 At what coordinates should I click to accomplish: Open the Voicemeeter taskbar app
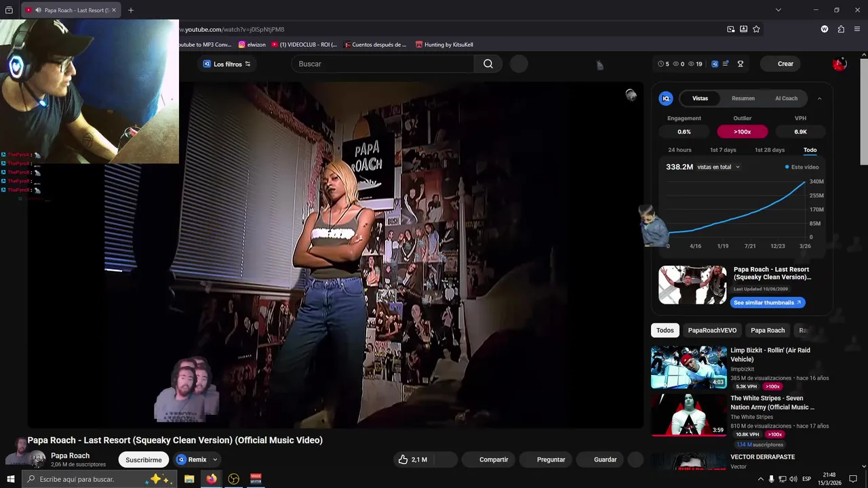click(256, 479)
